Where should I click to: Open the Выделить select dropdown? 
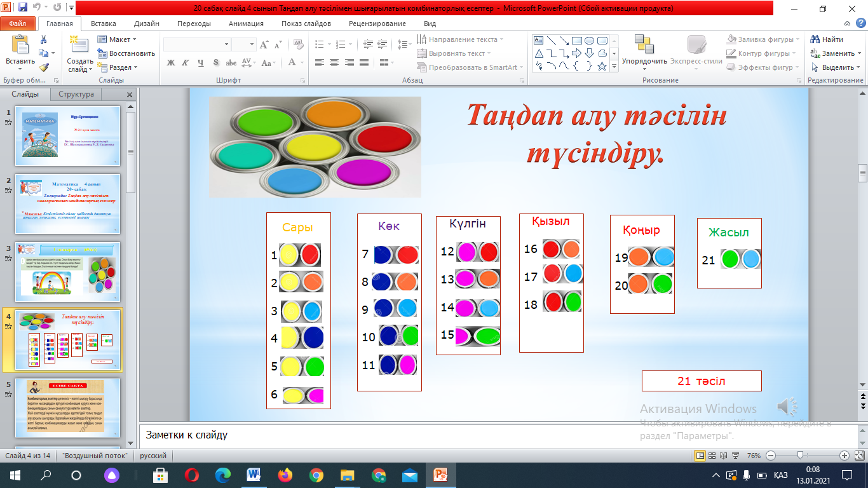click(836, 67)
